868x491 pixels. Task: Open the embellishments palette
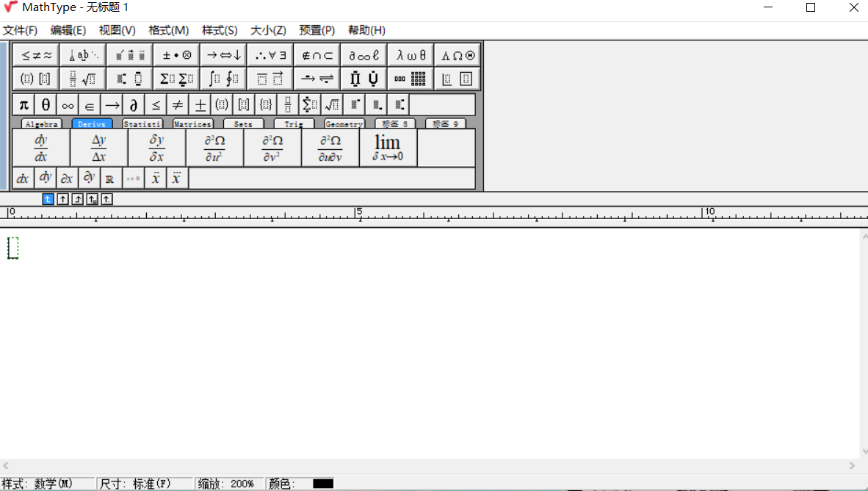(130, 55)
